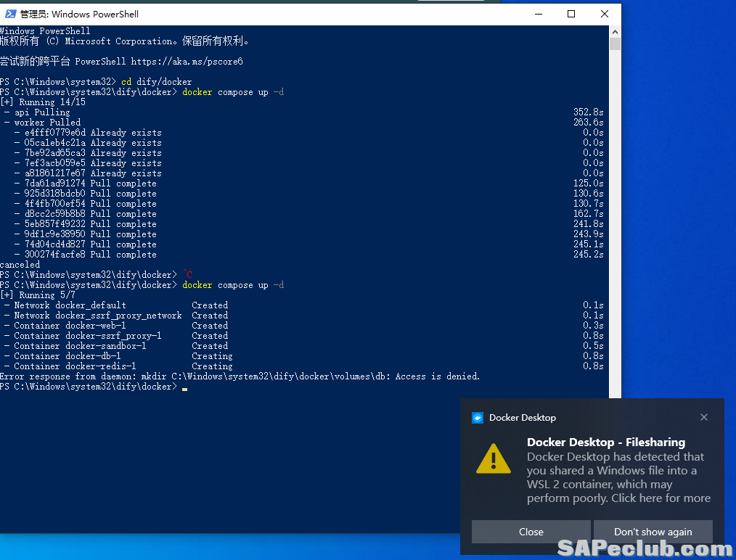The image size is (736, 560).
Task: Click the yellow warning triangle icon
Action: coord(494,458)
